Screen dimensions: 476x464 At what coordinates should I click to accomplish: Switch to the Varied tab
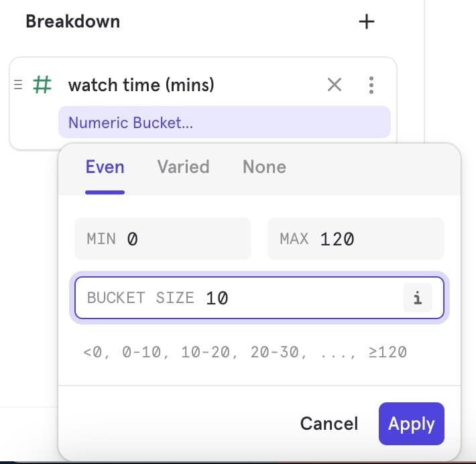click(183, 167)
